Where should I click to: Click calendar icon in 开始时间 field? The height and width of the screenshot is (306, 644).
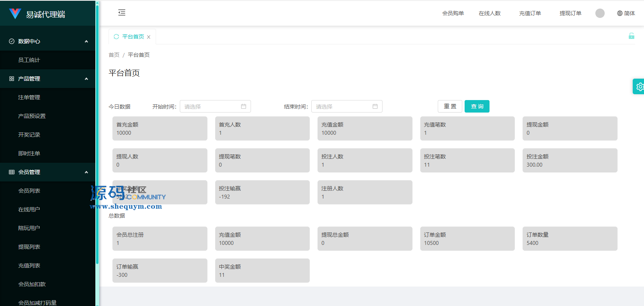pyautogui.click(x=244, y=106)
